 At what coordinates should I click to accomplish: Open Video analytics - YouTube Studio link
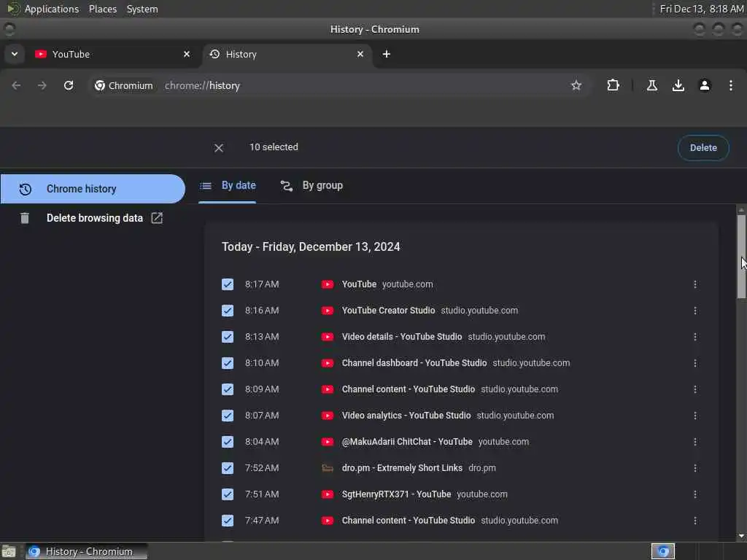tap(406, 416)
